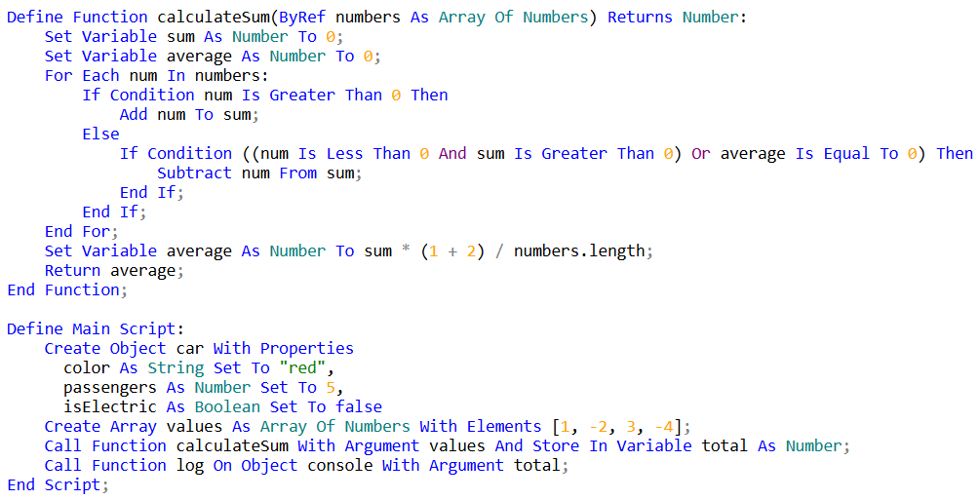Click the Subtract line's sum variable
The image size is (980, 500).
point(340,173)
